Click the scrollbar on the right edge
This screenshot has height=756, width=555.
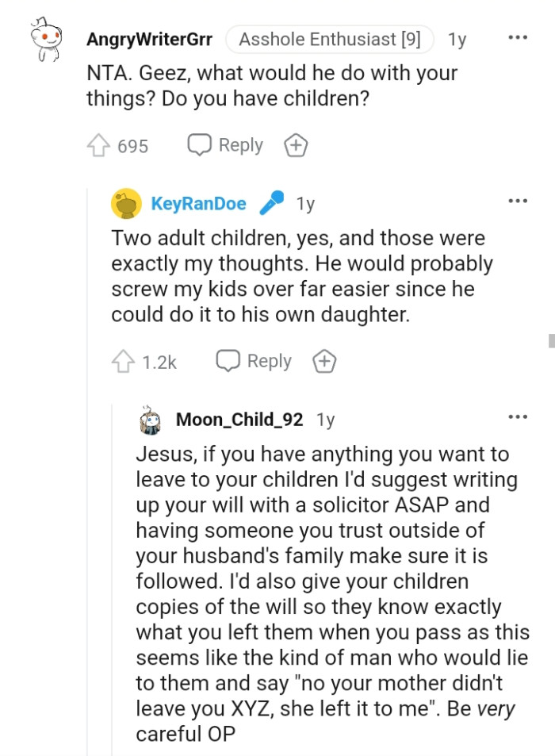pyautogui.click(x=550, y=341)
